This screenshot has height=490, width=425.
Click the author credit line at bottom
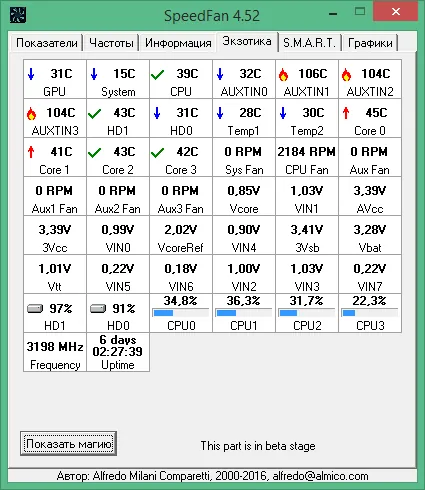point(212,476)
